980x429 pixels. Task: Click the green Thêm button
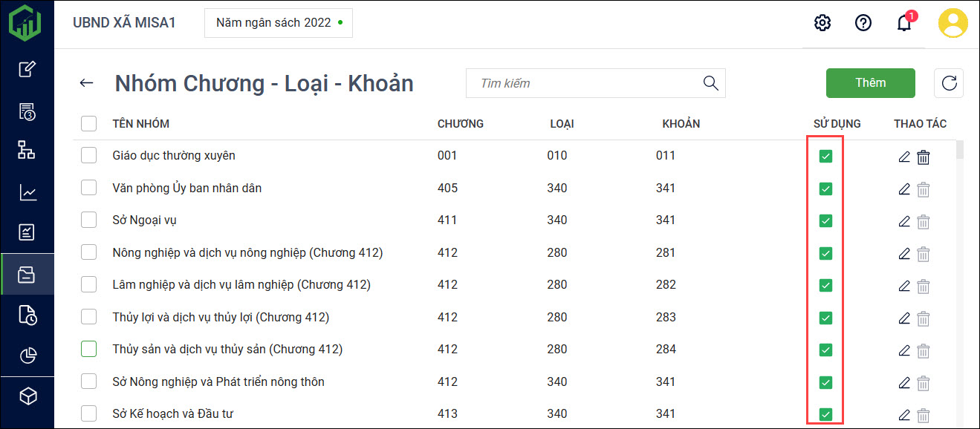click(x=870, y=83)
